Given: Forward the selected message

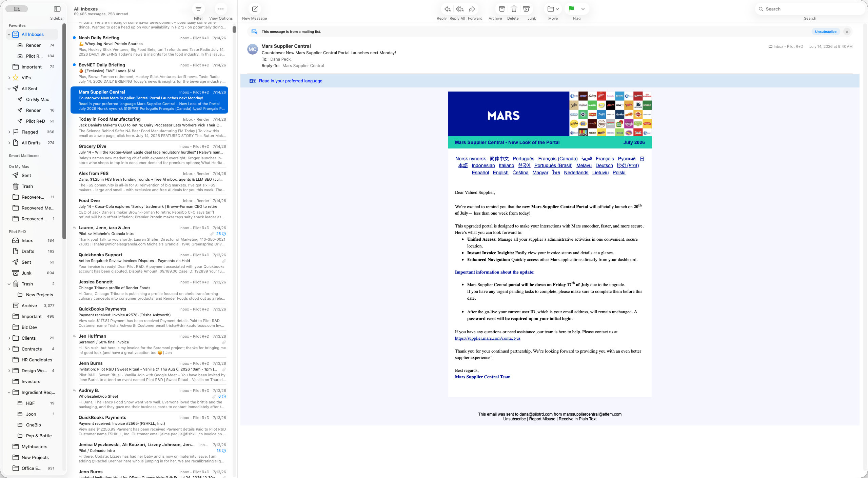Looking at the screenshot, I should click(472, 9).
